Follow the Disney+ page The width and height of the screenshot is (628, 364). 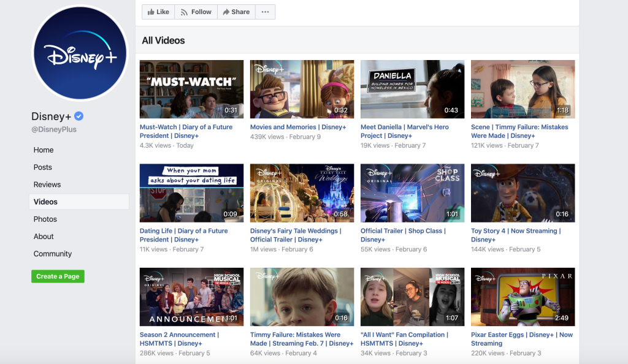click(x=196, y=12)
